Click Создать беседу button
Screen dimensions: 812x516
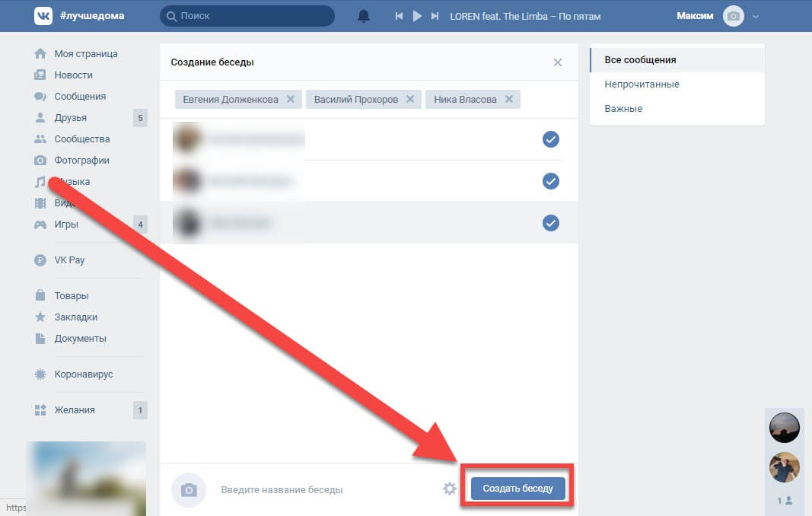click(x=517, y=489)
